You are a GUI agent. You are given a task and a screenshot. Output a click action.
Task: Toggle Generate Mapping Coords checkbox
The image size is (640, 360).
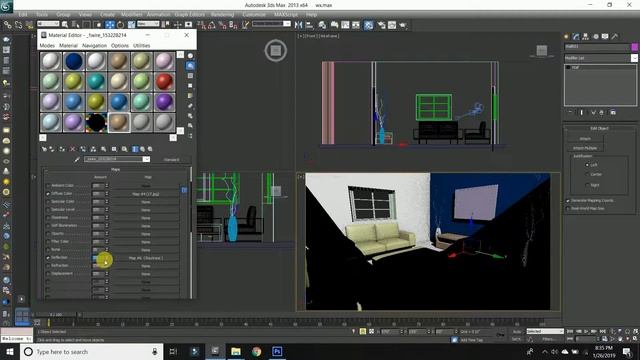pos(568,200)
